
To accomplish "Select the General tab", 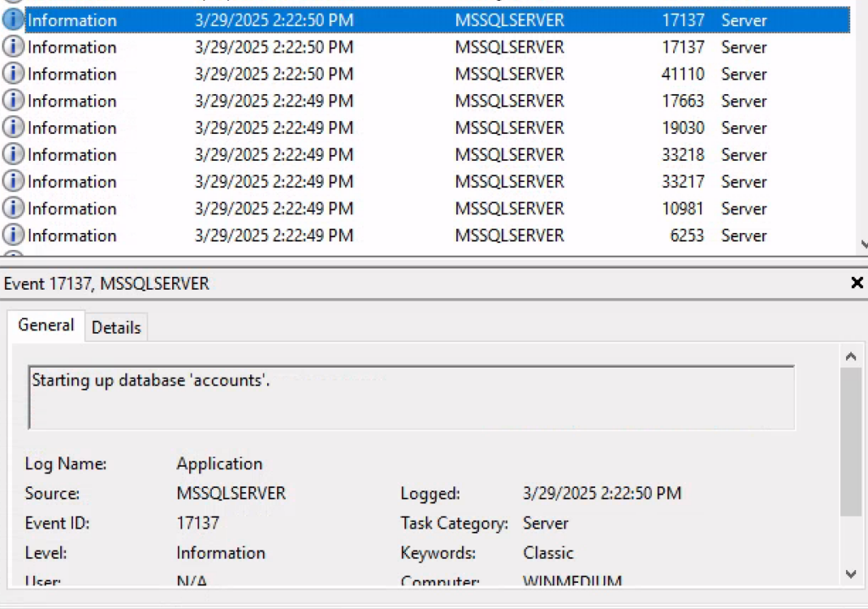I will [47, 325].
